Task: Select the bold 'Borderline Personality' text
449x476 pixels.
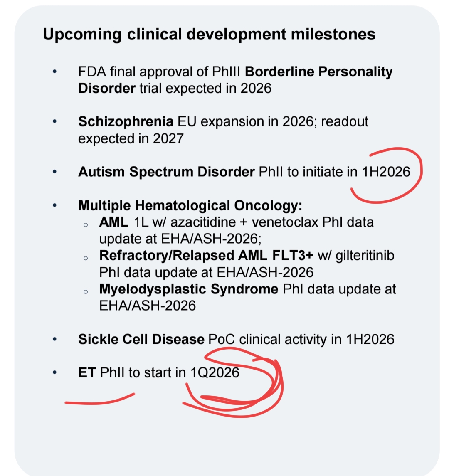Action: point(319,72)
